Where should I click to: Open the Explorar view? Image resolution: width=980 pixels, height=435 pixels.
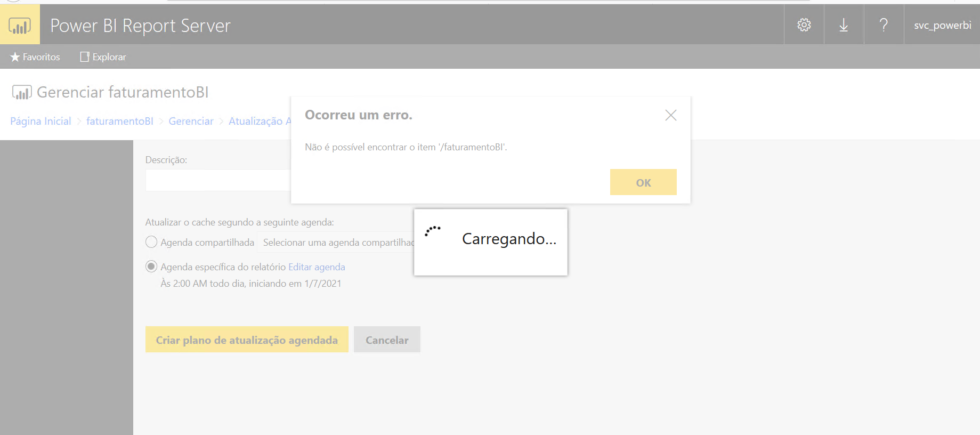[x=103, y=57]
